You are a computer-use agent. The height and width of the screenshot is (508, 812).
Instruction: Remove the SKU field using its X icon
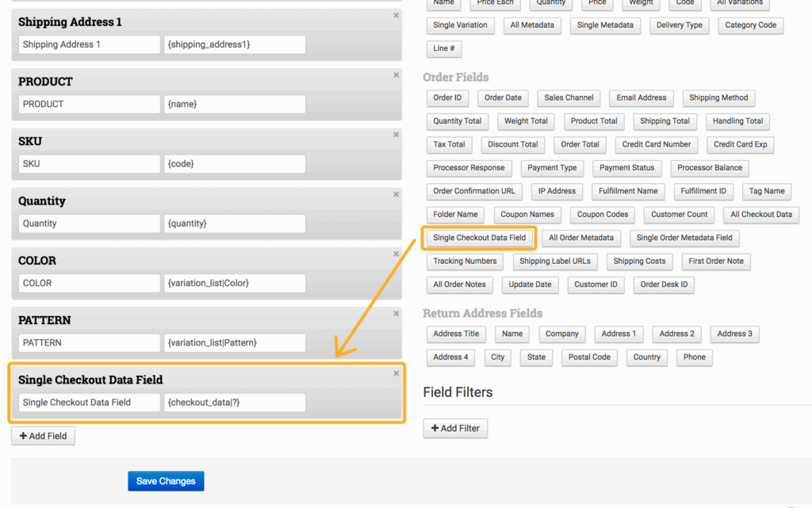tap(396, 135)
